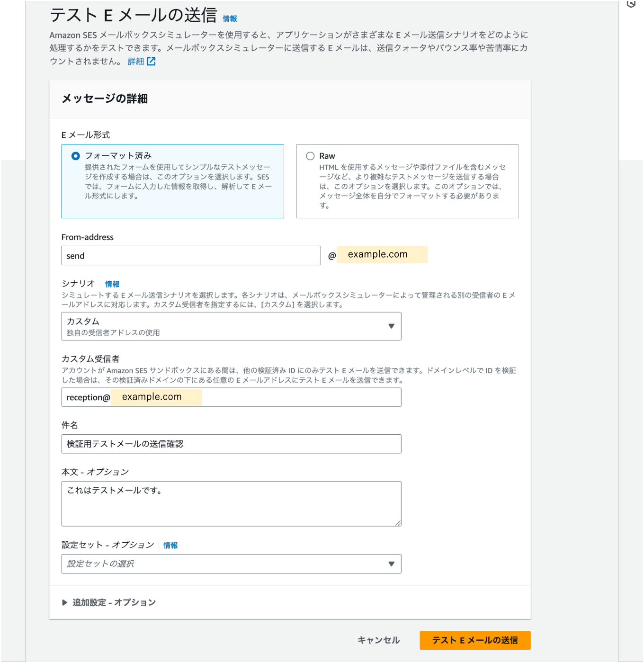
Task: Click the テスト E メールの送信 button
Action: (475, 640)
